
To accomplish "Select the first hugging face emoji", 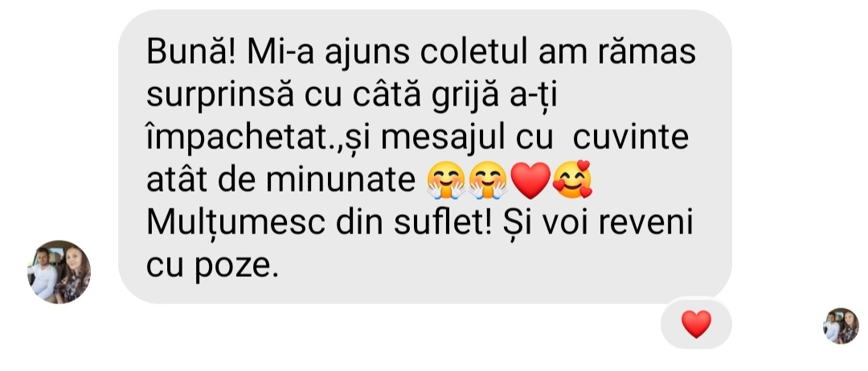I will [446, 181].
